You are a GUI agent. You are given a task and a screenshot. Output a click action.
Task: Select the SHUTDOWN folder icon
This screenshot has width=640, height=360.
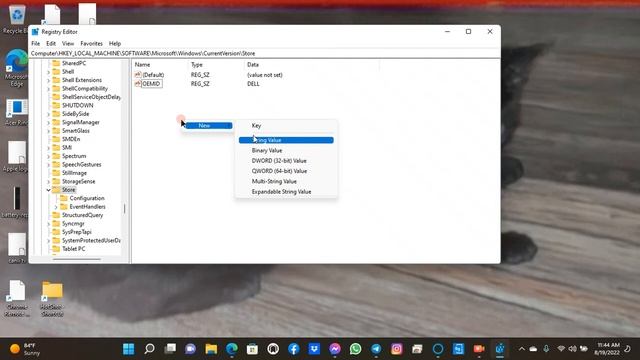[x=56, y=105]
